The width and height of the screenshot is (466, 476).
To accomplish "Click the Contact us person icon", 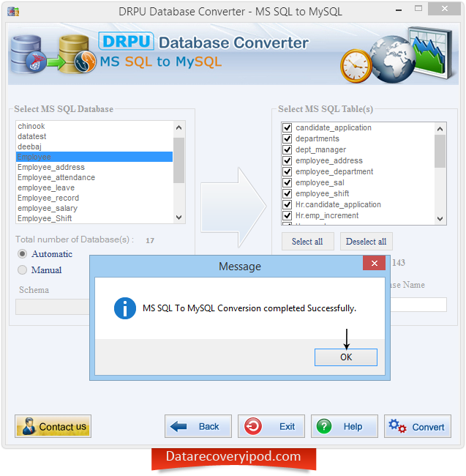I will point(29,426).
